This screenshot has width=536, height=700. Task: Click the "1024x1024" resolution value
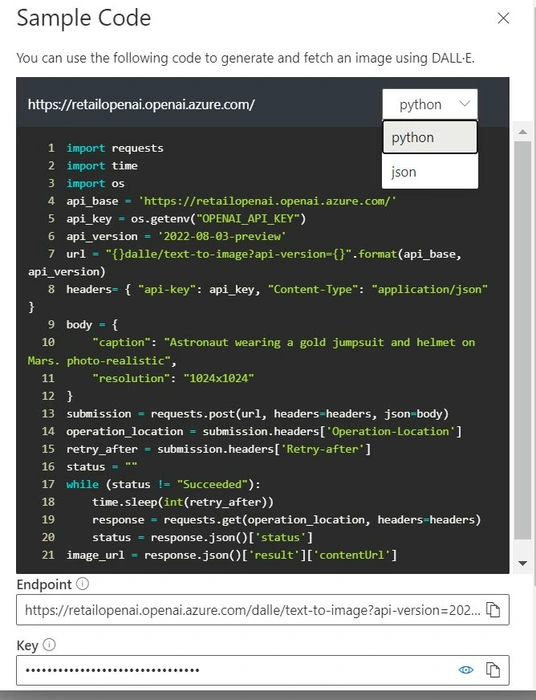(219, 378)
